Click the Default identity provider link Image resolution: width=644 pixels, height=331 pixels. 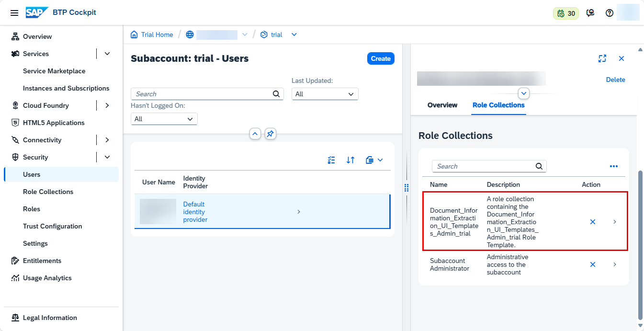click(x=195, y=212)
